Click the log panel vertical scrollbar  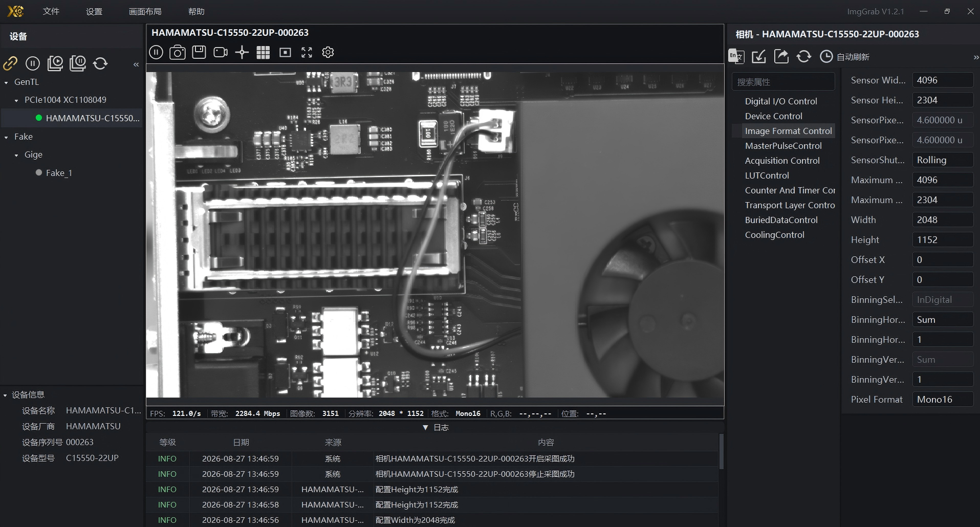721,451
